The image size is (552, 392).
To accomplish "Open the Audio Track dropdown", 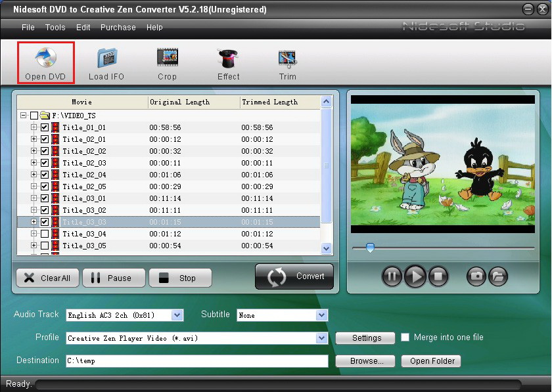I will [177, 315].
